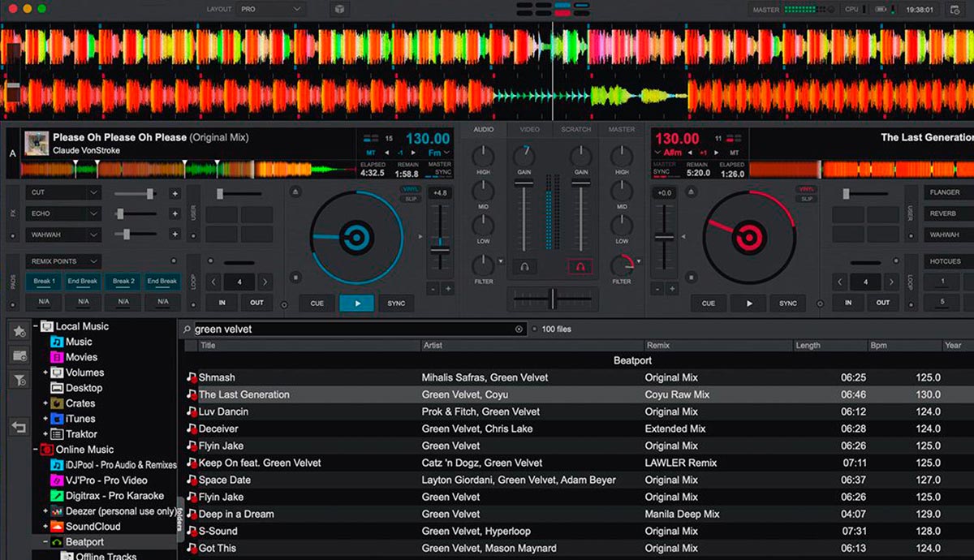Add a favorite folder with star icon
The height and width of the screenshot is (560, 974).
click(19, 331)
